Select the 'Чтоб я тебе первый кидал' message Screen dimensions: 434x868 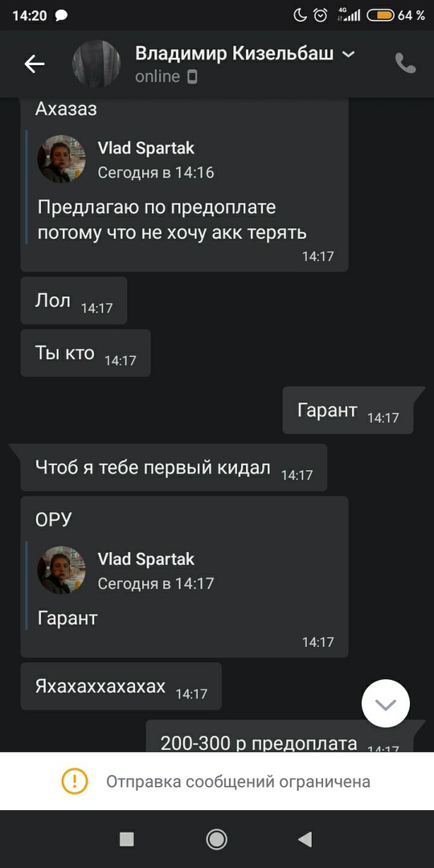tap(174, 468)
